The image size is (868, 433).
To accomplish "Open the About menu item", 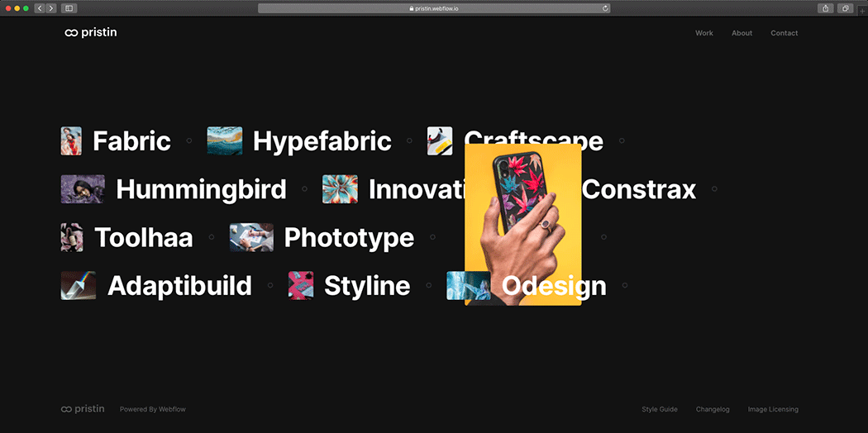I will (742, 33).
